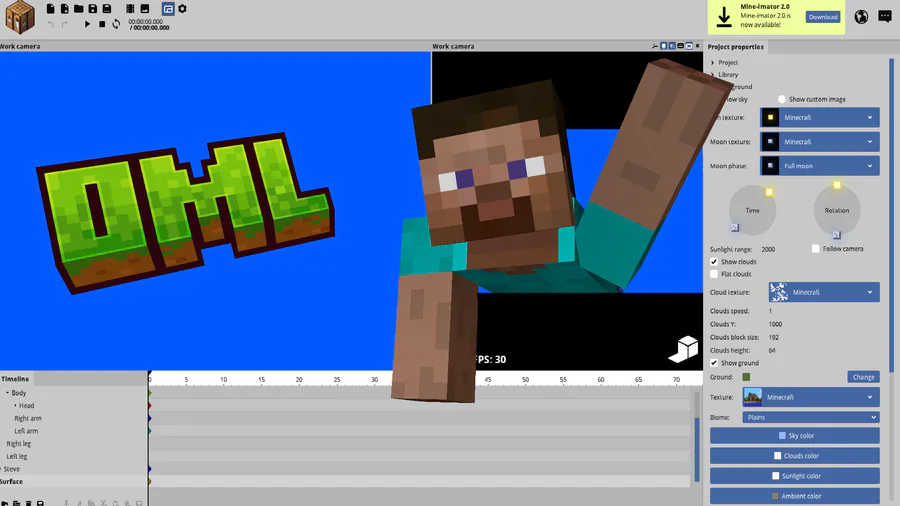Select Right arm timeline row
900x506 pixels.
[x=28, y=418]
